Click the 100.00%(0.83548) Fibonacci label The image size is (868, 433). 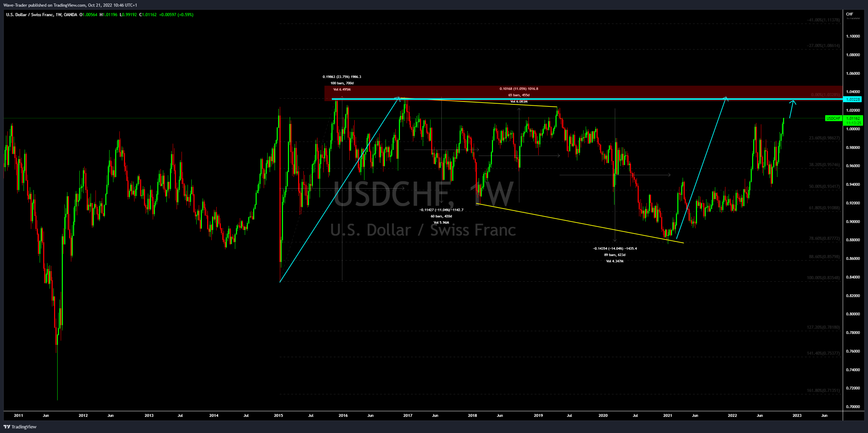823,278
